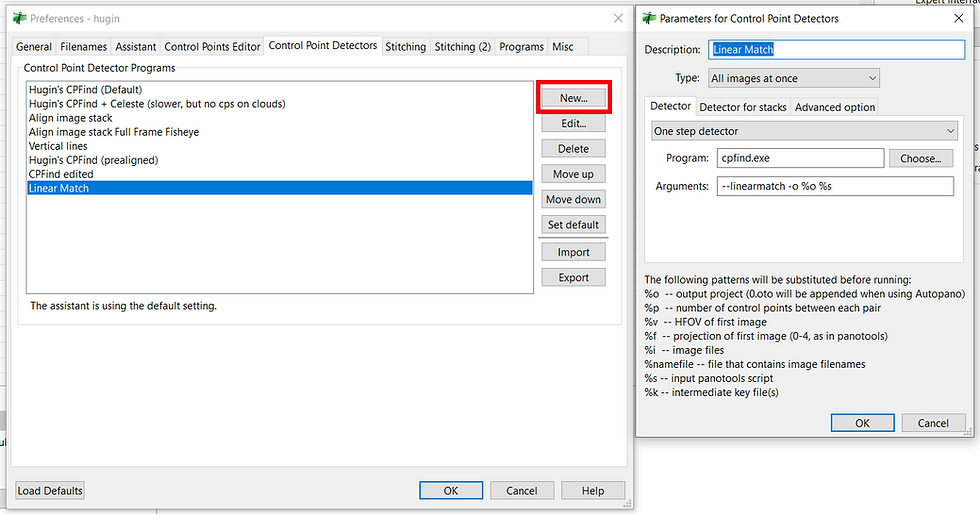Open the Stitching (2) tab

point(462,47)
